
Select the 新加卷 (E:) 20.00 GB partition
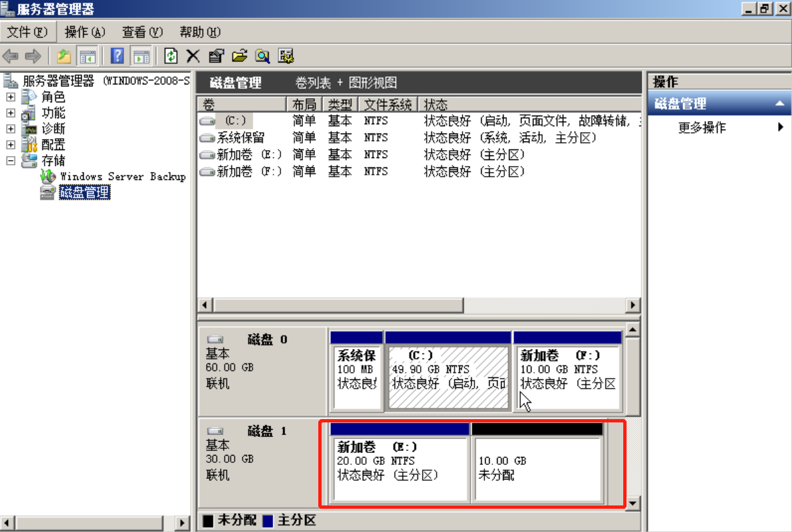click(399, 463)
